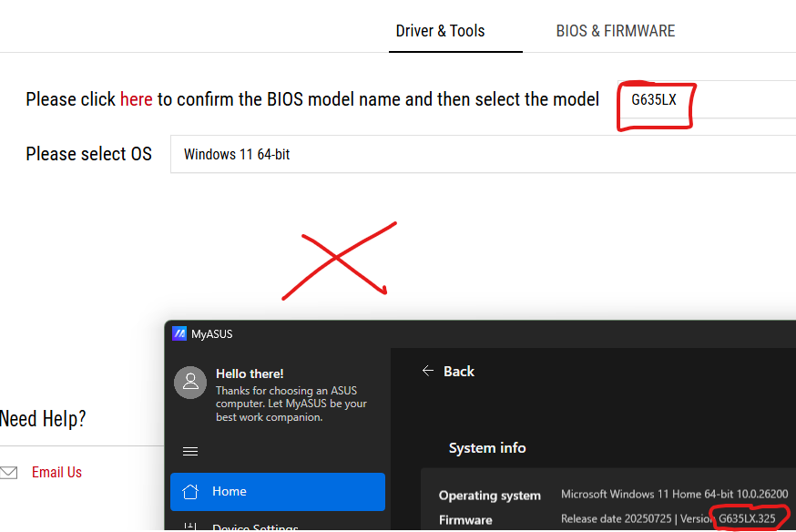The width and height of the screenshot is (796, 532).
Task: Click the Device Settings icon in MyASUS sidebar
Action: click(190, 527)
